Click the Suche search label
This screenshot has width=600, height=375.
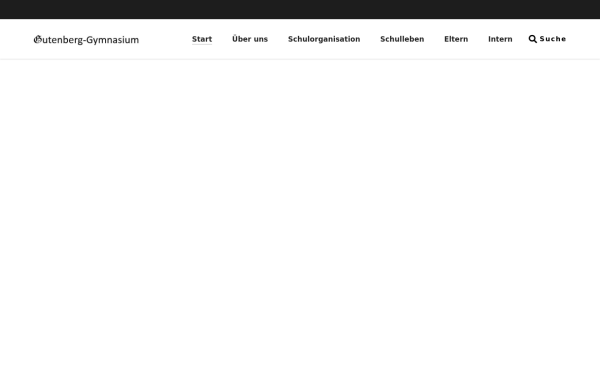click(x=553, y=39)
